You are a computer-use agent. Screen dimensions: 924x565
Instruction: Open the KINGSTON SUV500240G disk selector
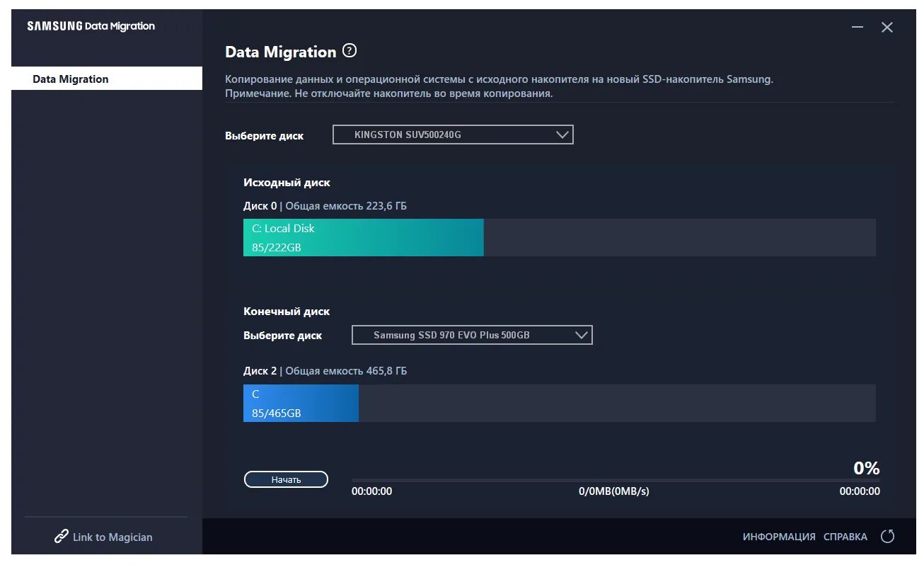click(453, 135)
